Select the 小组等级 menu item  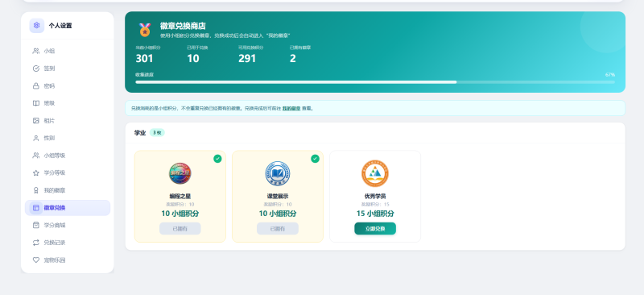pyautogui.click(x=68, y=156)
